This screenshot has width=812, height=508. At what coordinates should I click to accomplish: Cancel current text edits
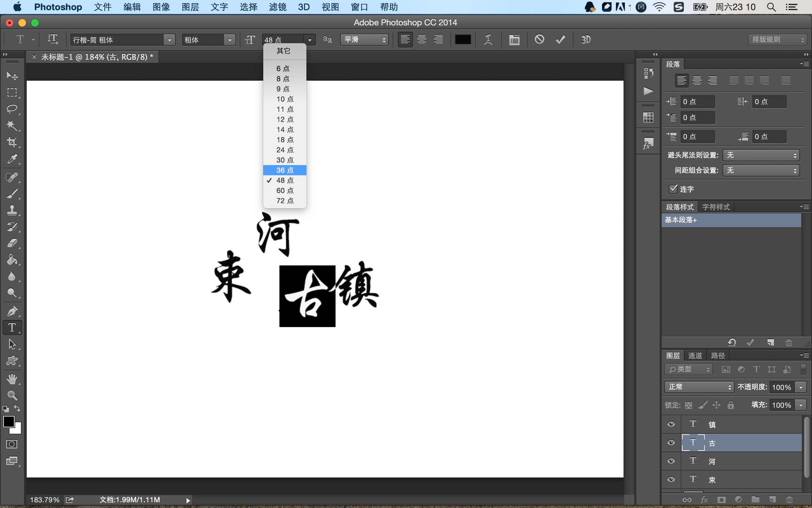539,39
